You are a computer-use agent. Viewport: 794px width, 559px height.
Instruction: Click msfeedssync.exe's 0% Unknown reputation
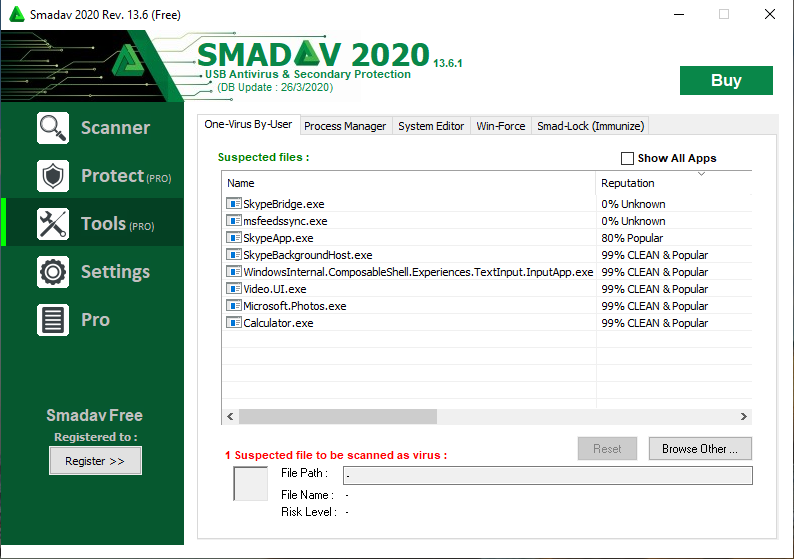click(633, 221)
